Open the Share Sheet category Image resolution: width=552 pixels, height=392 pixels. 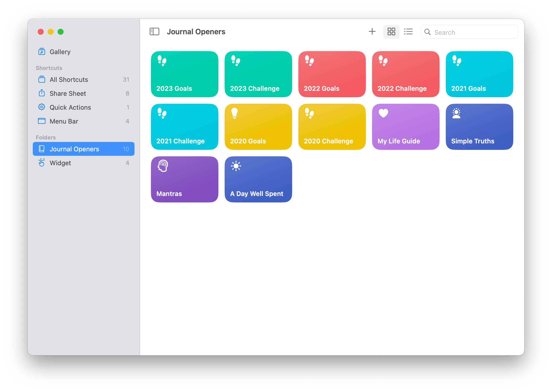click(68, 94)
